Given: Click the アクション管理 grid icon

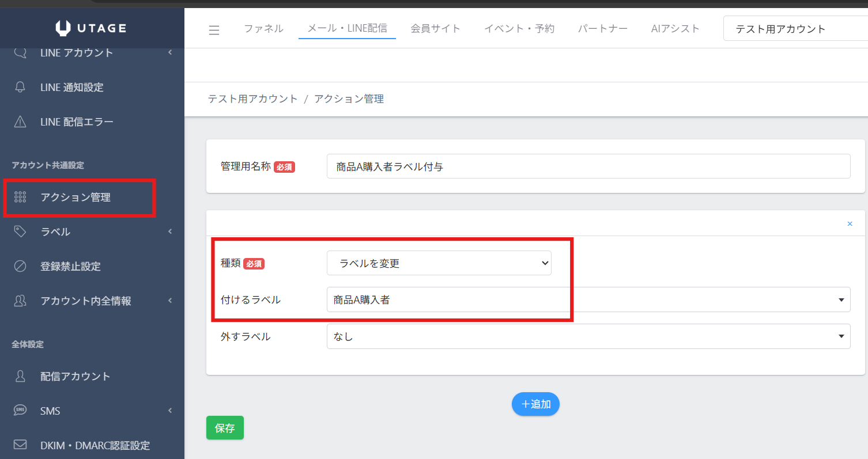Looking at the screenshot, I should click(20, 198).
